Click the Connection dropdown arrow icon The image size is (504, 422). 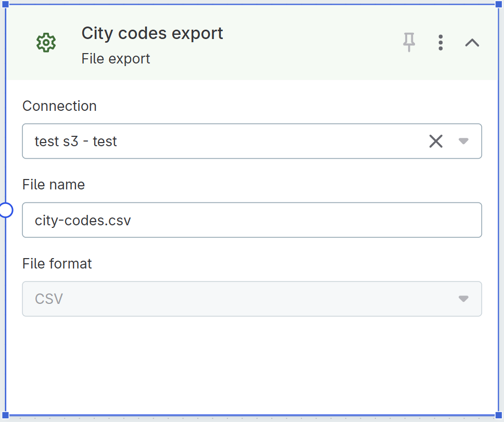click(x=463, y=141)
